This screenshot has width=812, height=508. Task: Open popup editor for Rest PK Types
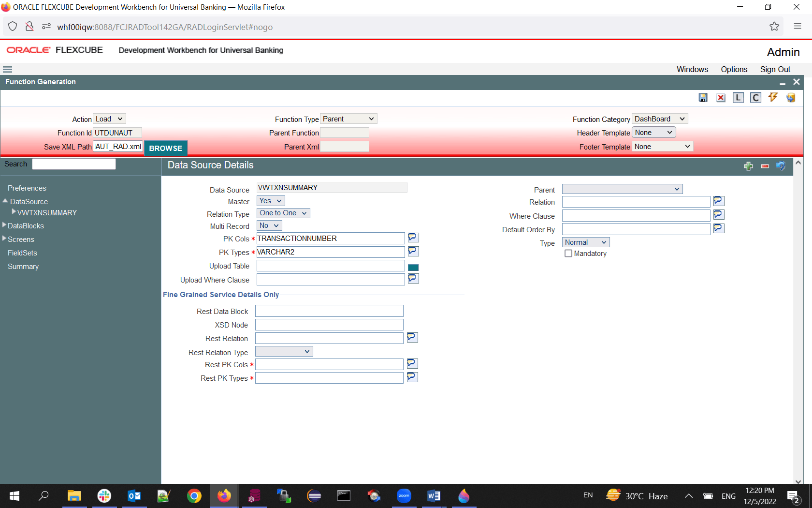[x=412, y=377]
